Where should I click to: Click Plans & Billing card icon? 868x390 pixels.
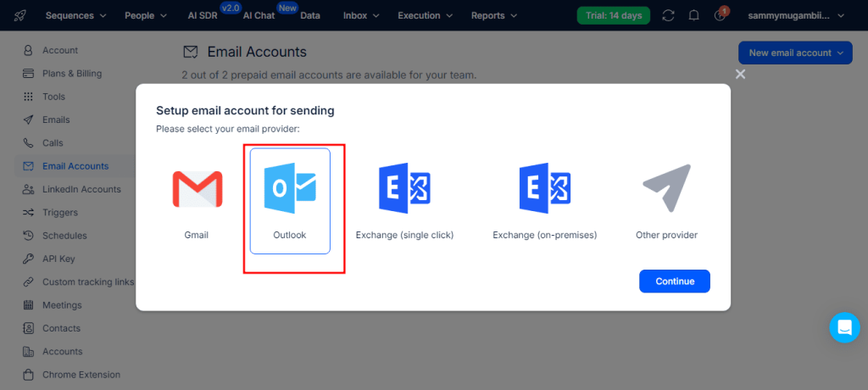(x=28, y=74)
